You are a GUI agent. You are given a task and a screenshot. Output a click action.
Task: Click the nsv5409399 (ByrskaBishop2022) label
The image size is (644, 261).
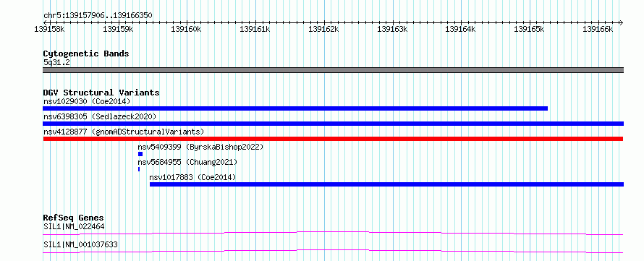coord(200,147)
